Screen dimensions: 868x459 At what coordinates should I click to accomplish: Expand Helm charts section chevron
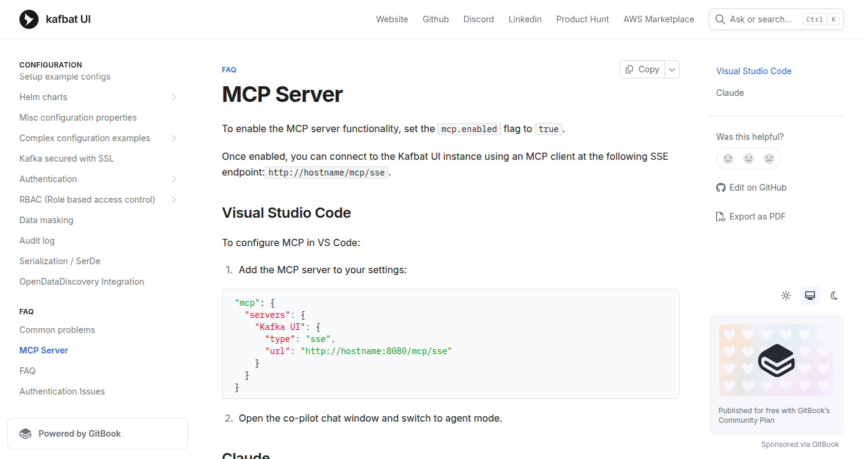click(x=174, y=97)
